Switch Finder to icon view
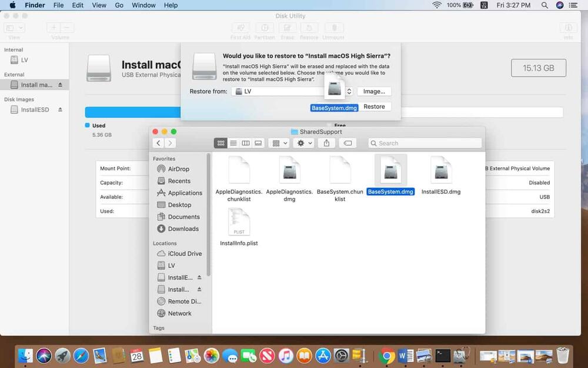588x368 pixels. tap(221, 143)
